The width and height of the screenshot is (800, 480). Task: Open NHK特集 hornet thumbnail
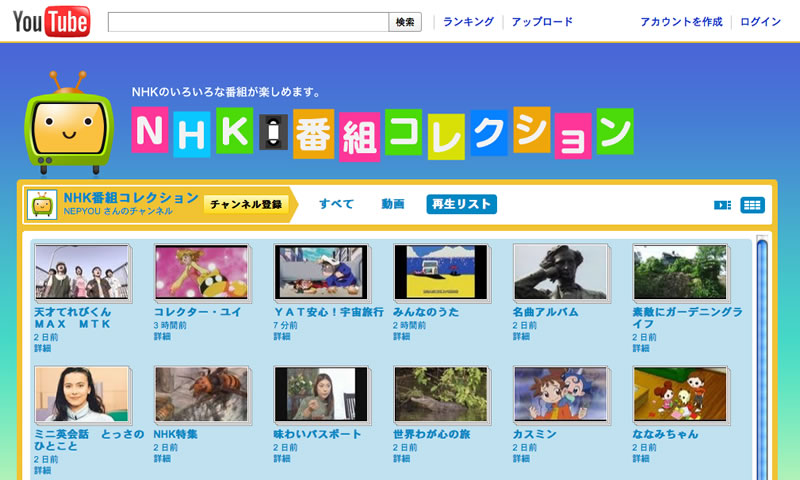202,394
